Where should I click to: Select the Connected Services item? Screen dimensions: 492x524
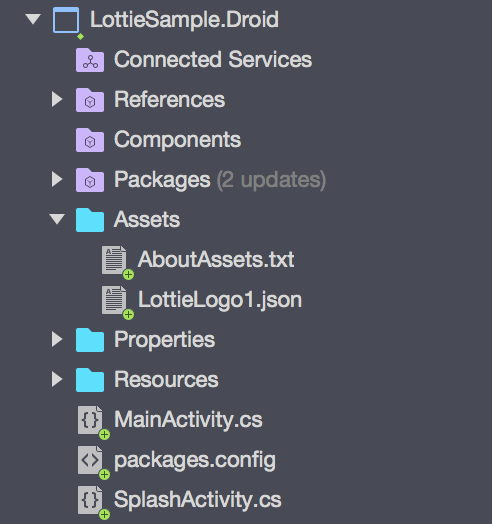pyautogui.click(x=213, y=59)
